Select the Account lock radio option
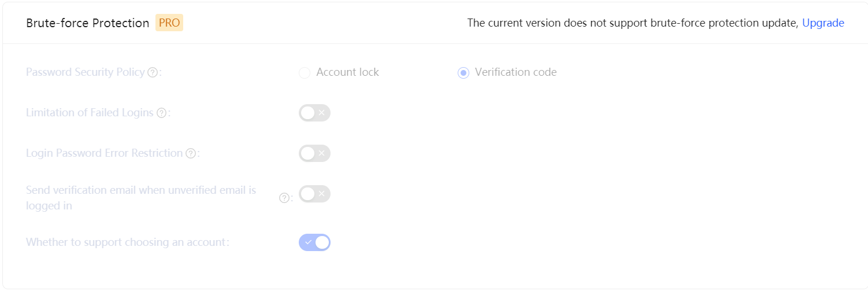The height and width of the screenshot is (291, 868). pyautogui.click(x=305, y=73)
